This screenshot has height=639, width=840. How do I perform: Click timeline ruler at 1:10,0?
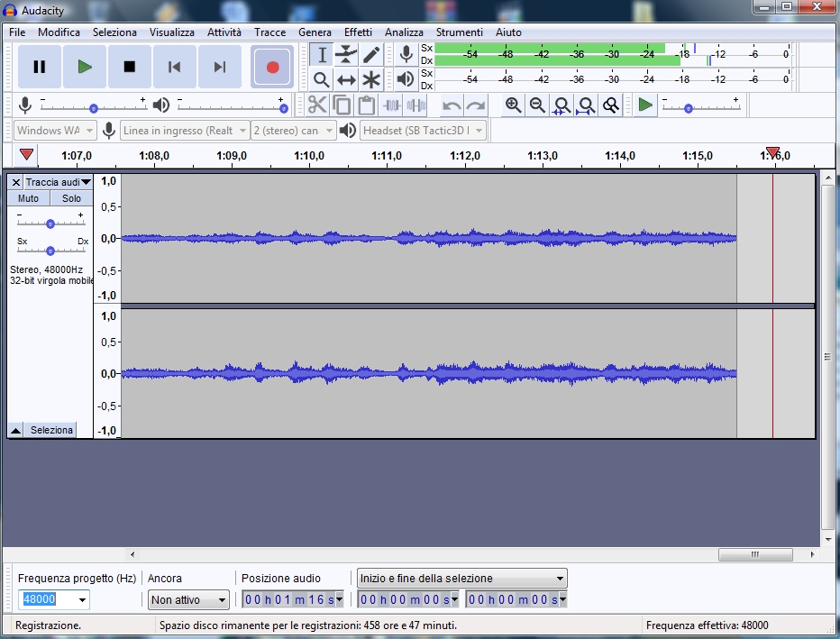pyautogui.click(x=309, y=156)
